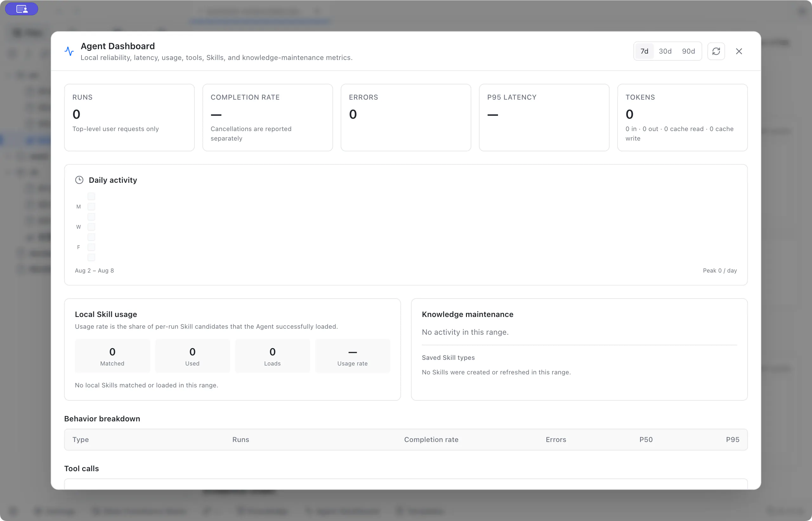The image size is (812, 521).
Task: Click the Type column header
Action: point(81,439)
